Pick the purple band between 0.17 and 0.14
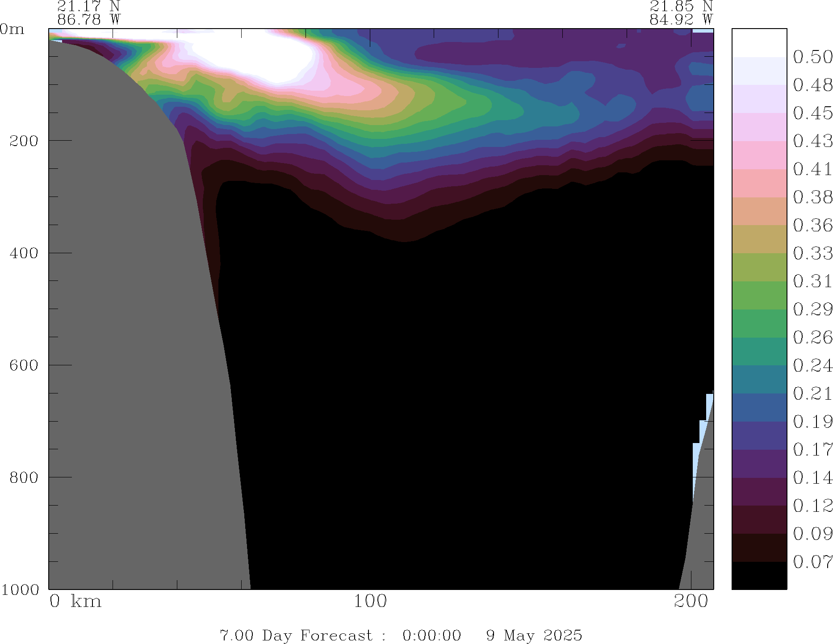The height and width of the screenshot is (644, 833). coord(759,464)
